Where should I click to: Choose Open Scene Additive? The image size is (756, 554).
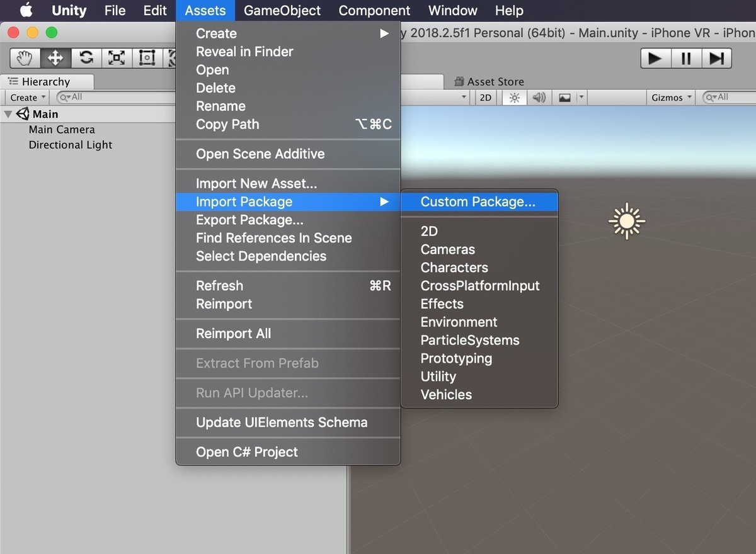point(288,154)
